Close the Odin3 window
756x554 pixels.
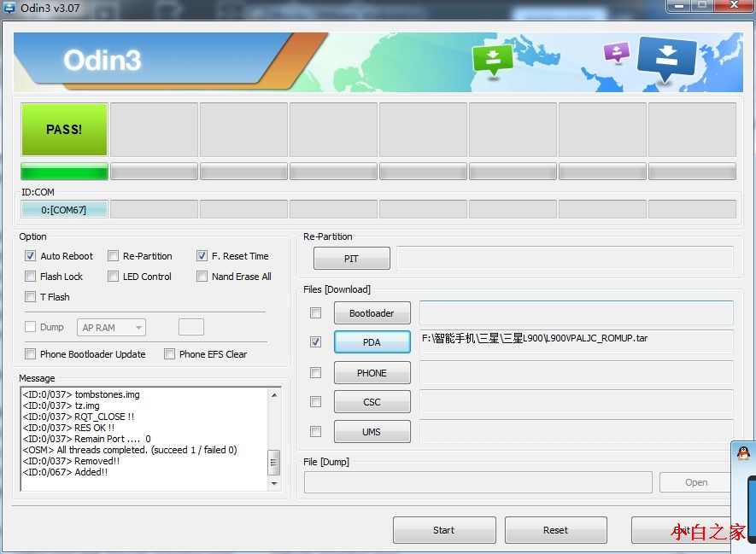click(734, 5)
